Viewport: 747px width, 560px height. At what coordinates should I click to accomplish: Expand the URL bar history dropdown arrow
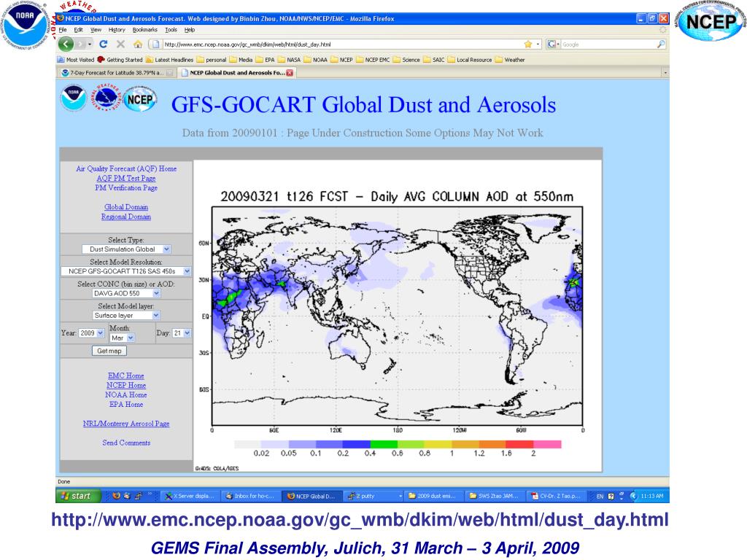click(x=538, y=44)
